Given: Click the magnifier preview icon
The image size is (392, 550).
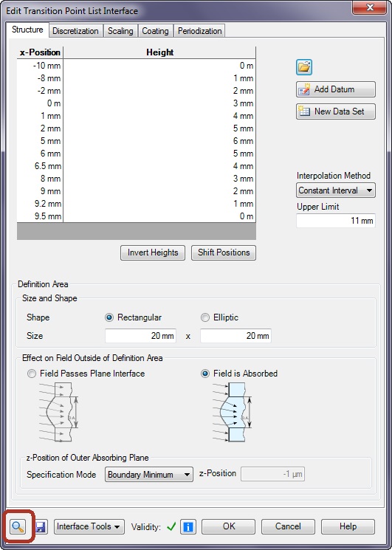Looking at the screenshot, I should [18, 526].
